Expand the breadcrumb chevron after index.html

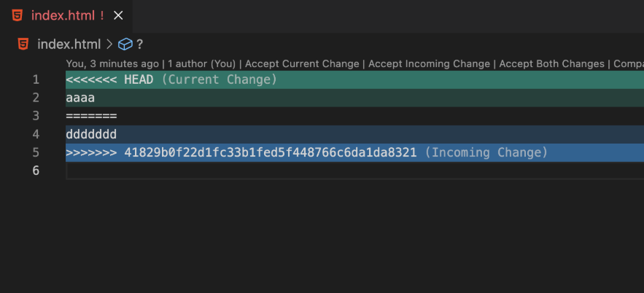[x=109, y=44]
